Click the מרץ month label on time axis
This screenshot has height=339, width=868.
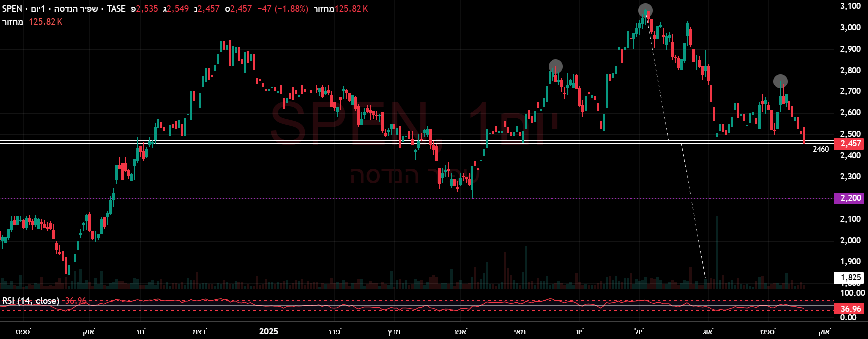(394, 331)
